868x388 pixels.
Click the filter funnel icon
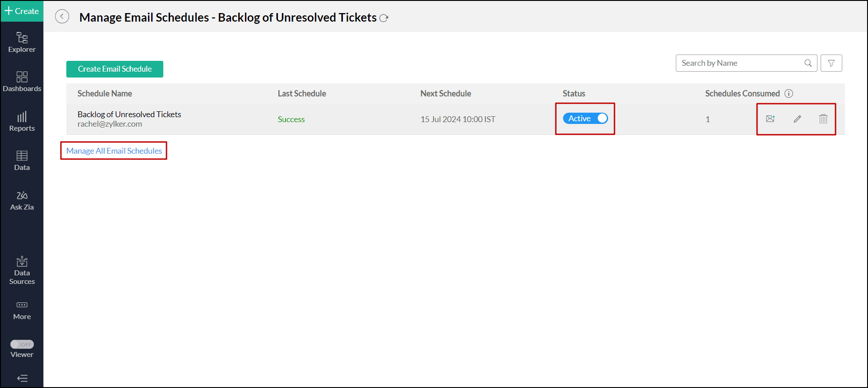[x=831, y=64]
